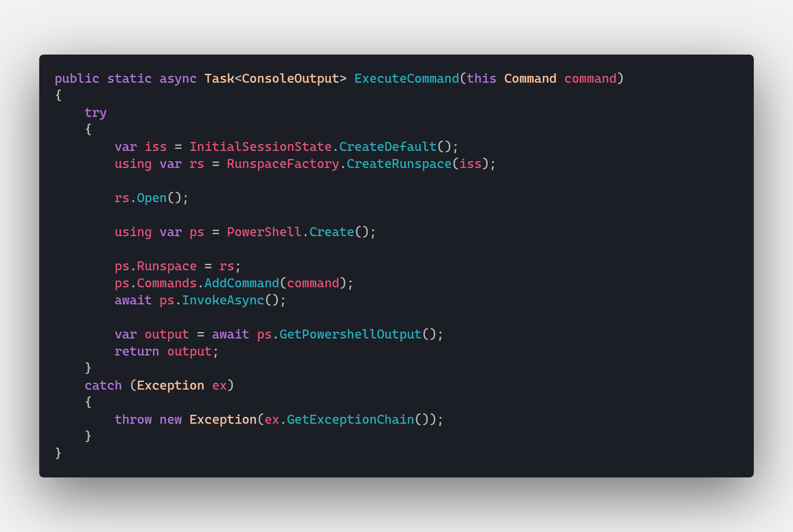This screenshot has height=532, width=793.
Task: Click the Task<ConsoleOutput> return type
Action: (275, 78)
